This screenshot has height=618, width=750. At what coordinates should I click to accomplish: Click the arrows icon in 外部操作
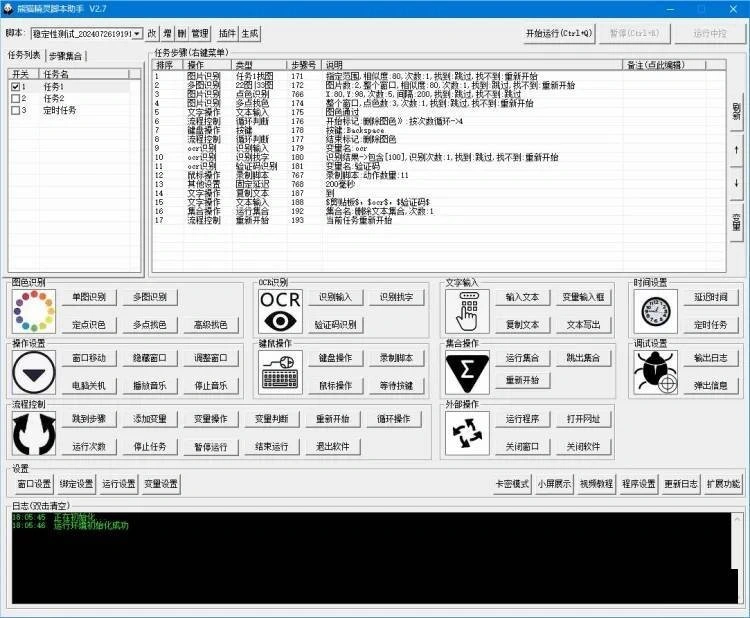coord(467,433)
